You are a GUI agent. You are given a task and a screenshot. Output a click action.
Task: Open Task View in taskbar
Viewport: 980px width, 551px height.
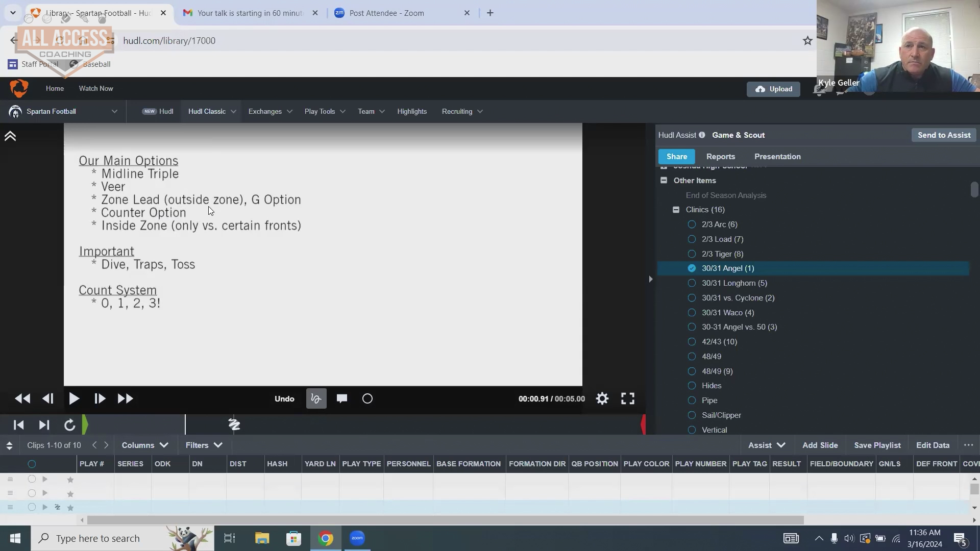[230, 538]
